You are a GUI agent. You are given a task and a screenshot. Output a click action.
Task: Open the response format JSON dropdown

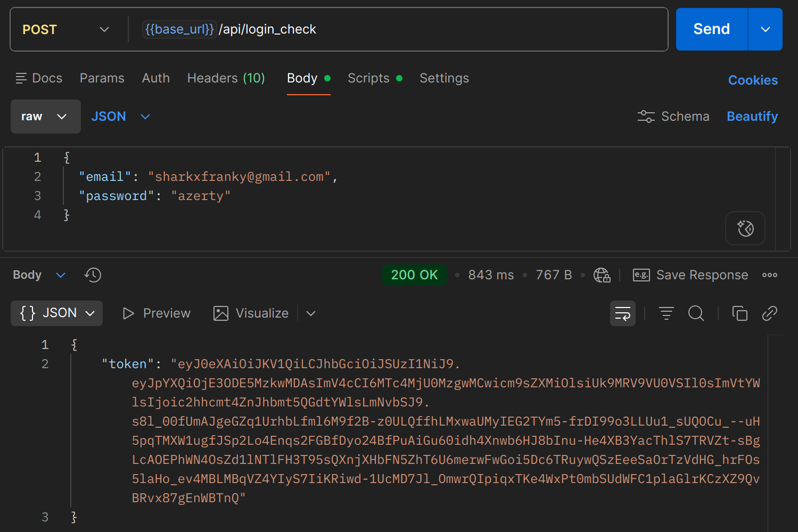pyautogui.click(x=57, y=313)
